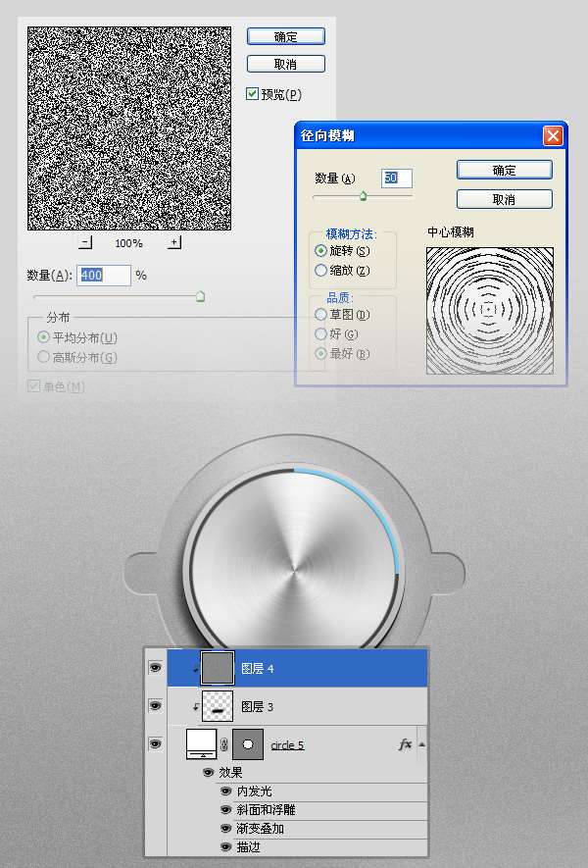Click 确定 in the 径向模糊 dialog
The image size is (588, 868).
tap(504, 170)
